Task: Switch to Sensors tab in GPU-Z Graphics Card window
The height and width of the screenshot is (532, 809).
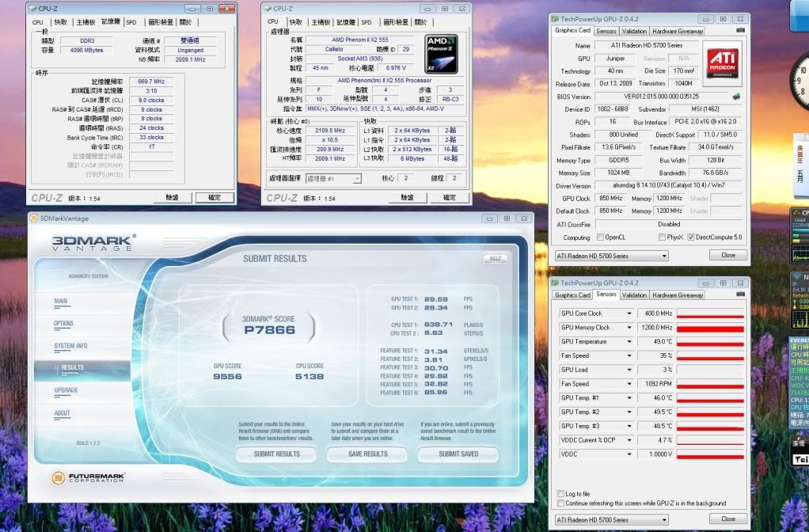Action: click(x=606, y=31)
